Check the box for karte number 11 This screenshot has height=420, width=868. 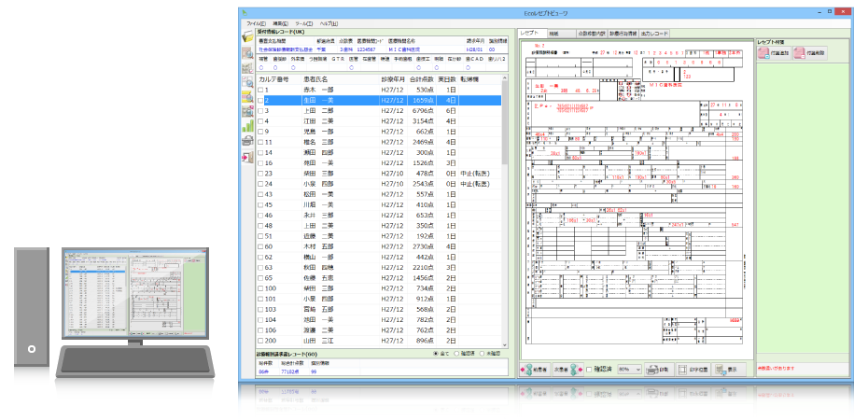(x=260, y=142)
